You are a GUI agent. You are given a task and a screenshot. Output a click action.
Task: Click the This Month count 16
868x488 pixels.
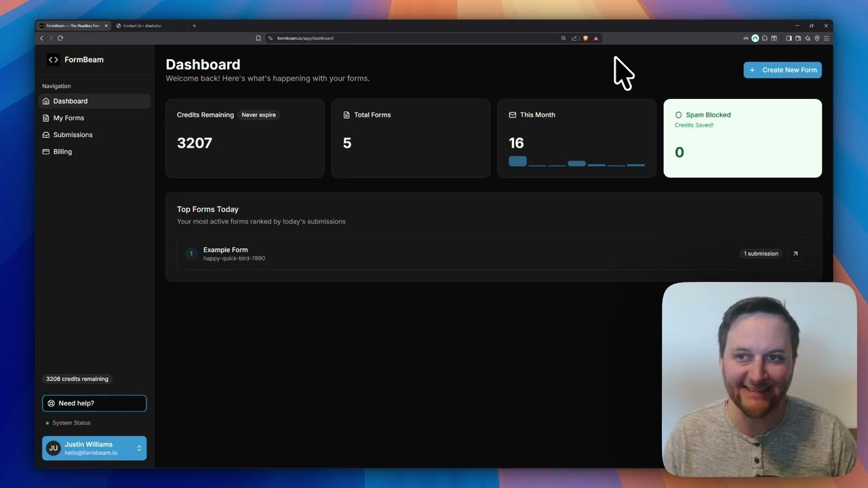tap(516, 143)
